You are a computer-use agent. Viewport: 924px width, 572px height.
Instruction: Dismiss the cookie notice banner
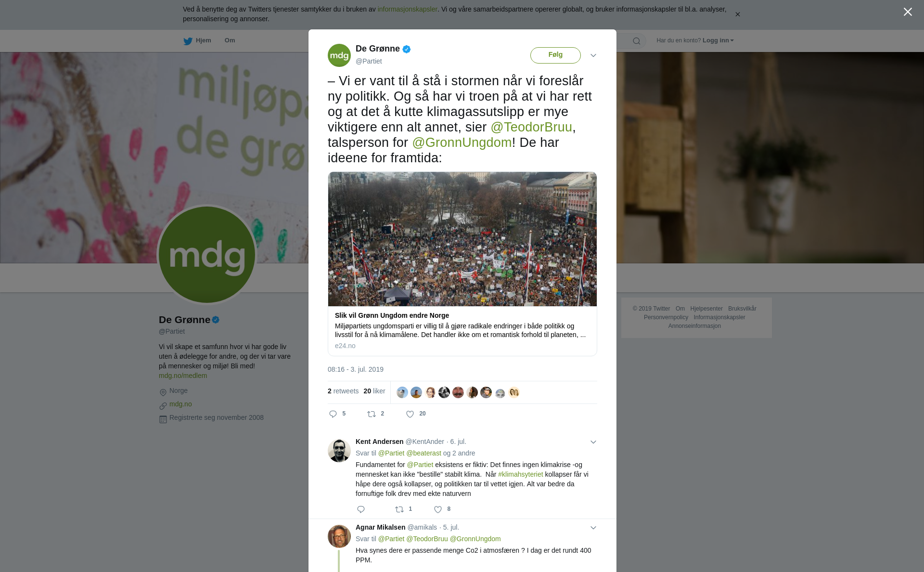[737, 14]
